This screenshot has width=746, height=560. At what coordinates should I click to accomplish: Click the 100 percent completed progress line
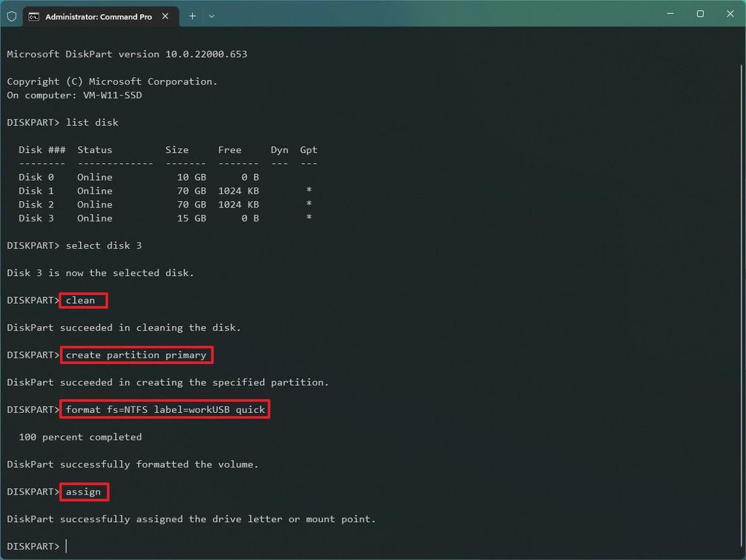80,437
